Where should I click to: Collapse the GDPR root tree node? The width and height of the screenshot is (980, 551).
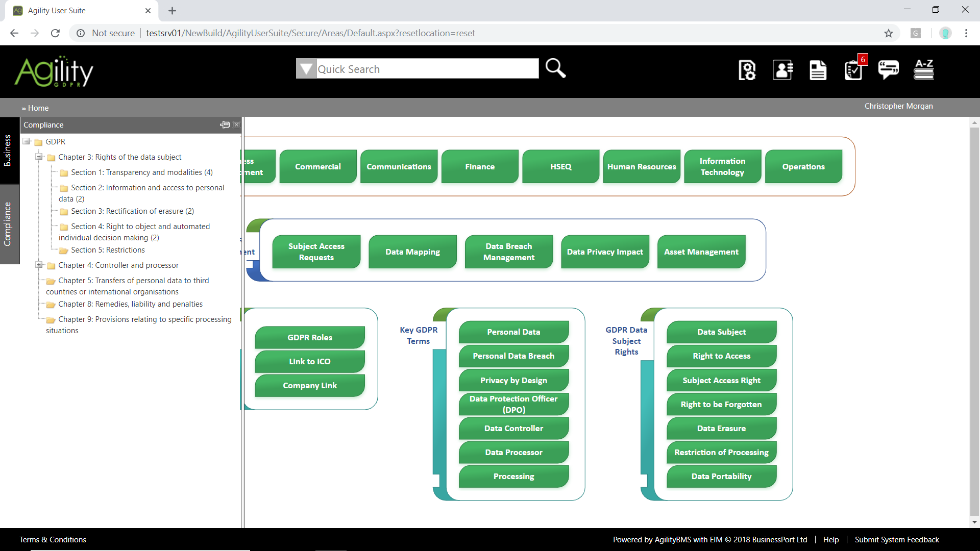point(27,141)
